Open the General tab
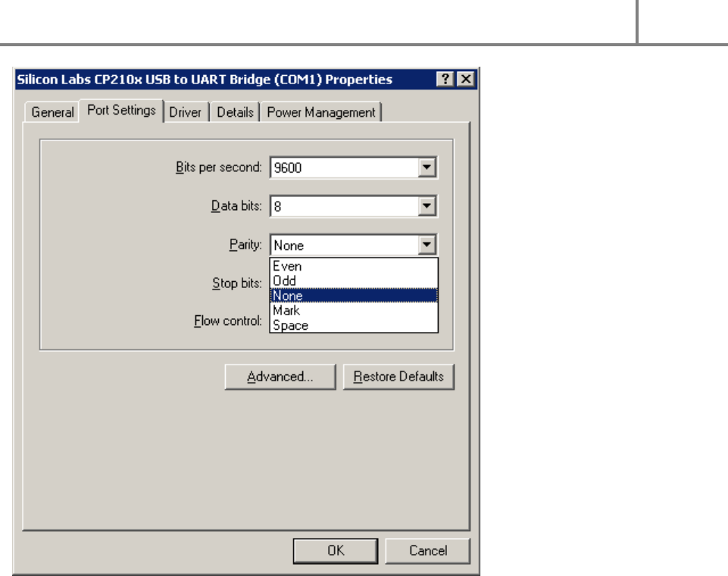Image resolution: width=728 pixels, height=576 pixels. pyautogui.click(x=52, y=112)
